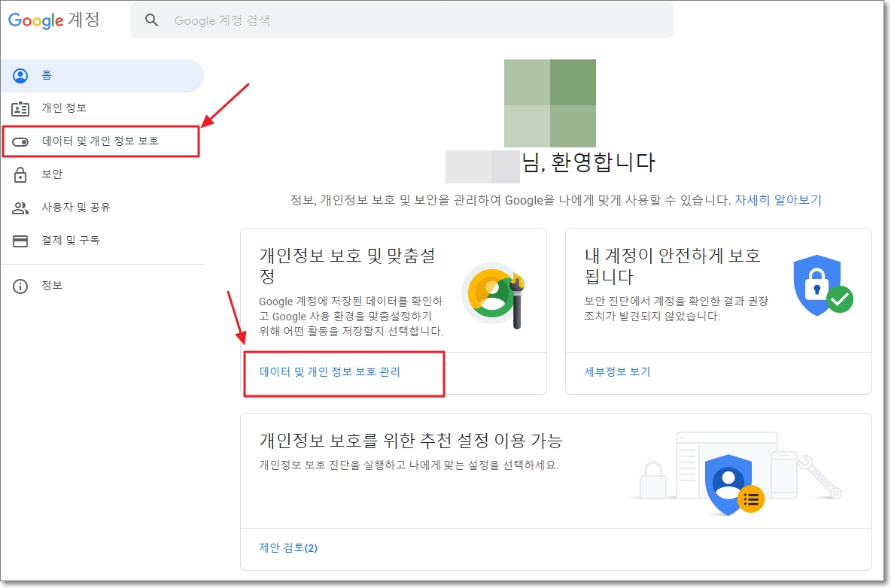Open the 결제 및 구독 menu item

102,241
